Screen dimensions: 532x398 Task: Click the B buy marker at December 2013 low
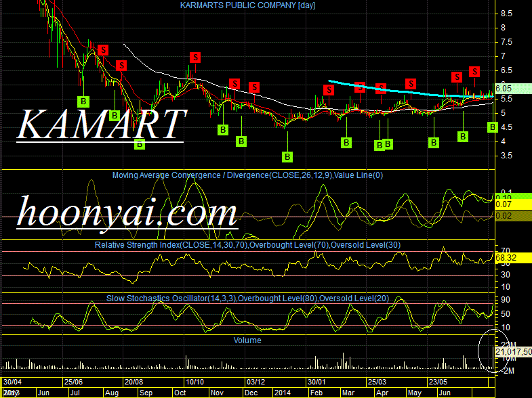pos(287,157)
